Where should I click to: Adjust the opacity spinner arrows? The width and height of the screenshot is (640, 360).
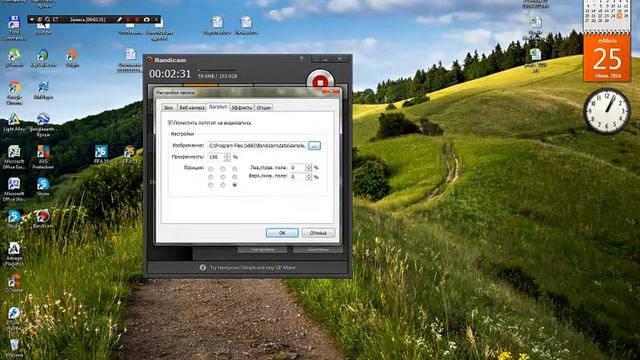[x=227, y=157]
